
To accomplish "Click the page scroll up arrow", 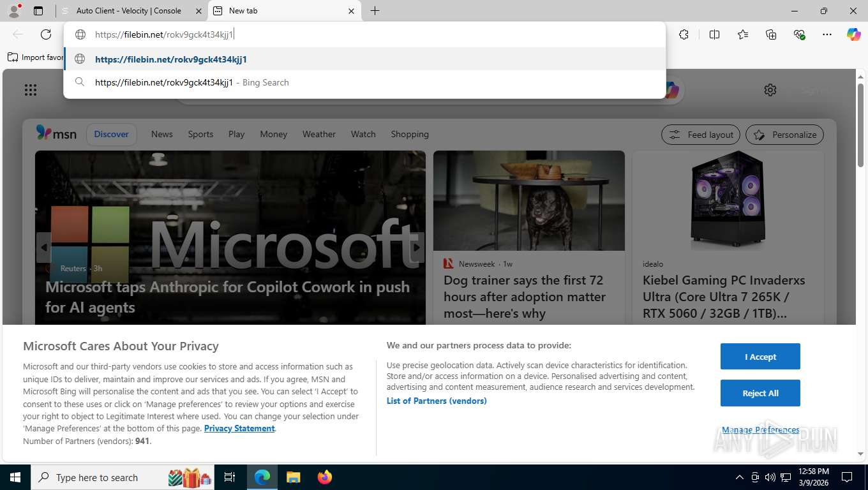I will pos(860,77).
